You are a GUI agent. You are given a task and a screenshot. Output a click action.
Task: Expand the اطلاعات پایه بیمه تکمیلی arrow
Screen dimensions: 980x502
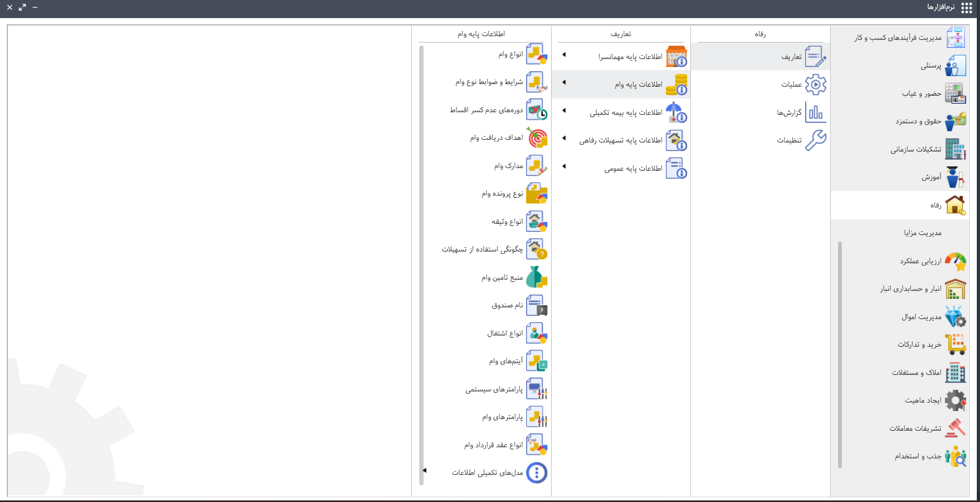(x=564, y=111)
